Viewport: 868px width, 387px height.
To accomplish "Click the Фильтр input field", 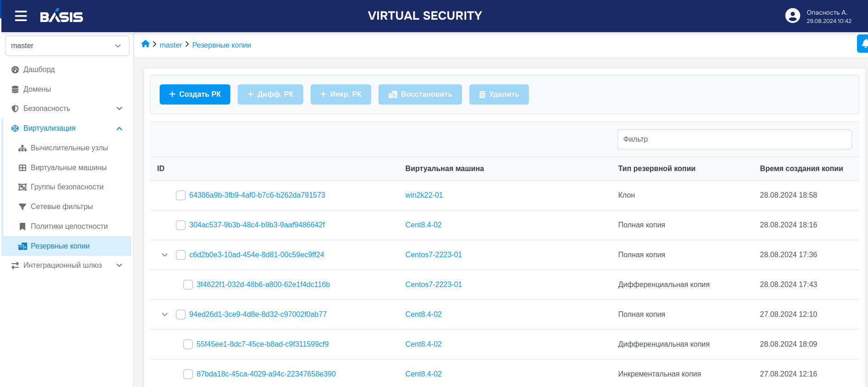I will (734, 139).
